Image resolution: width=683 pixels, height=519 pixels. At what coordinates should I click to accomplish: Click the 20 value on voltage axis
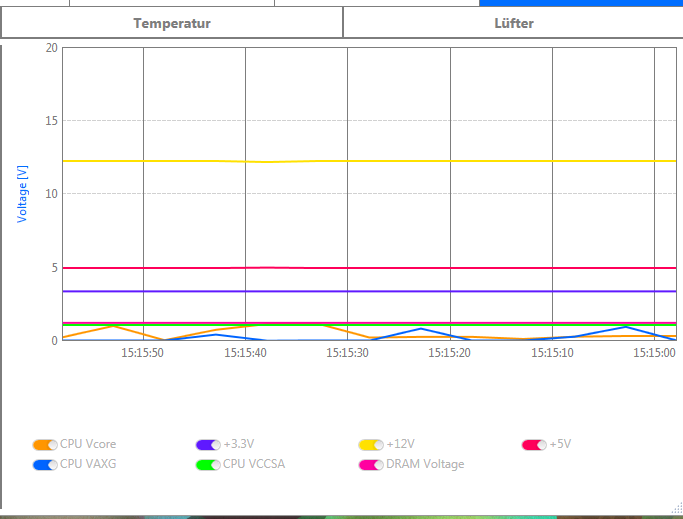(52, 48)
